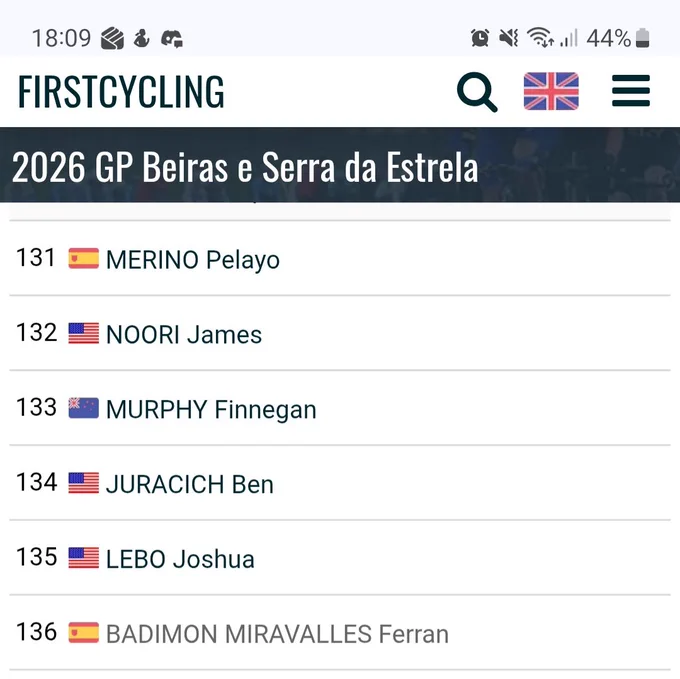Tap 2026 GP Beiras e Serra da Estrela title

[245, 167]
